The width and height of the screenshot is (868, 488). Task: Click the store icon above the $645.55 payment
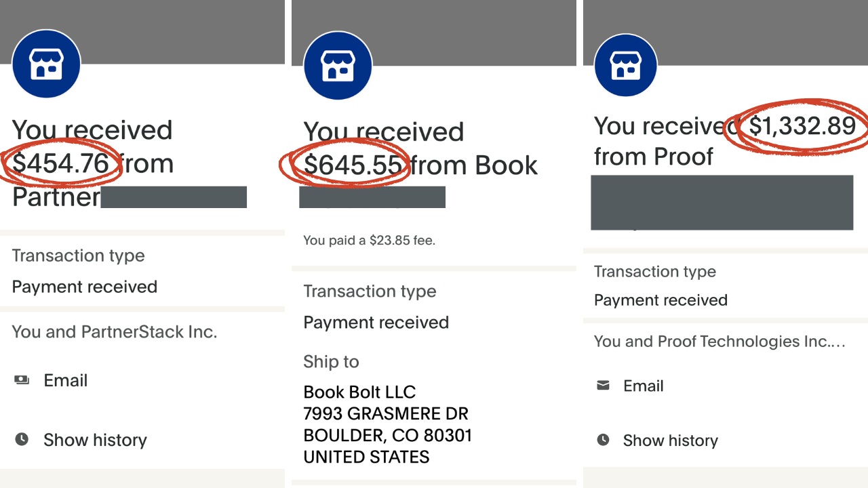pos(338,66)
